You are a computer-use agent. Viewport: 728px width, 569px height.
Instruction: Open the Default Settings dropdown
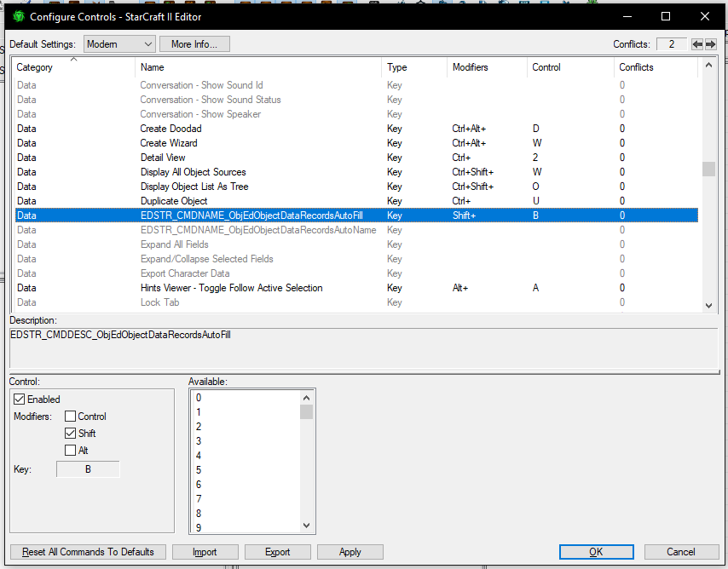click(119, 44)
